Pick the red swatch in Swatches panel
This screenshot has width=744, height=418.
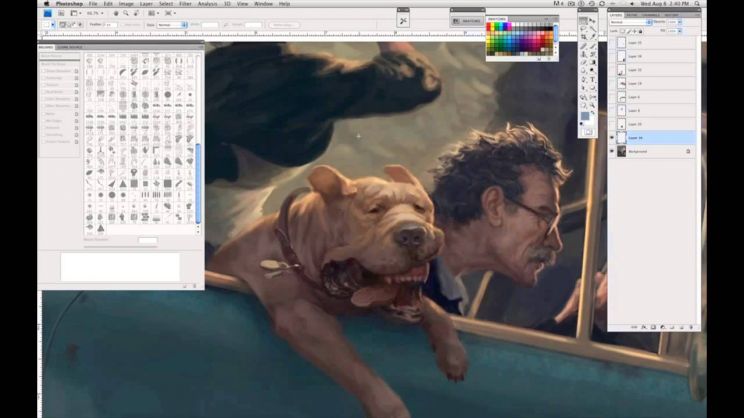pyautogui.click(x=489, y=26)
